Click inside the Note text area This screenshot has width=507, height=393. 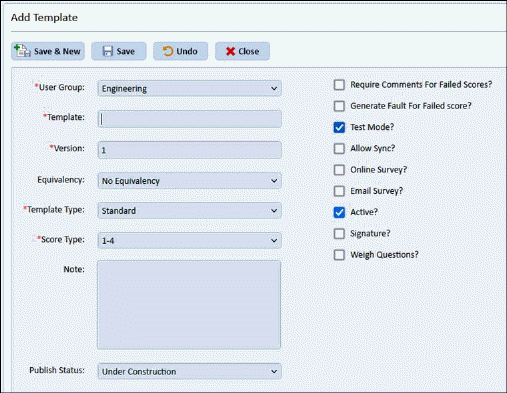tap(189, 305)
